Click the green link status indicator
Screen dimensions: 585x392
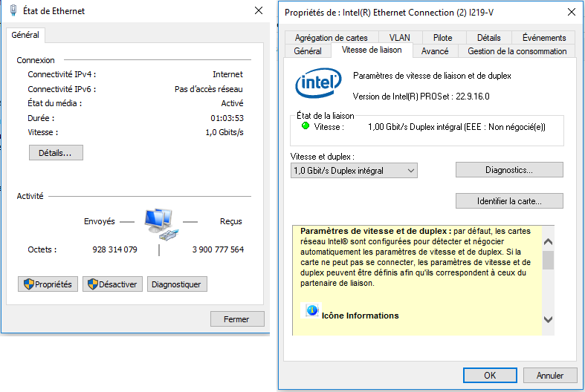[x=306, y=126]
